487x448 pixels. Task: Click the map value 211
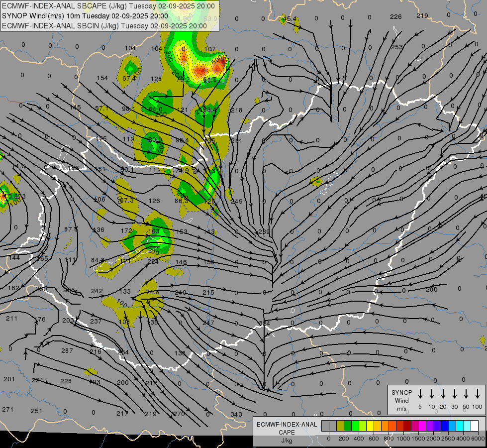pyautogui.click(x=11, y=319)
